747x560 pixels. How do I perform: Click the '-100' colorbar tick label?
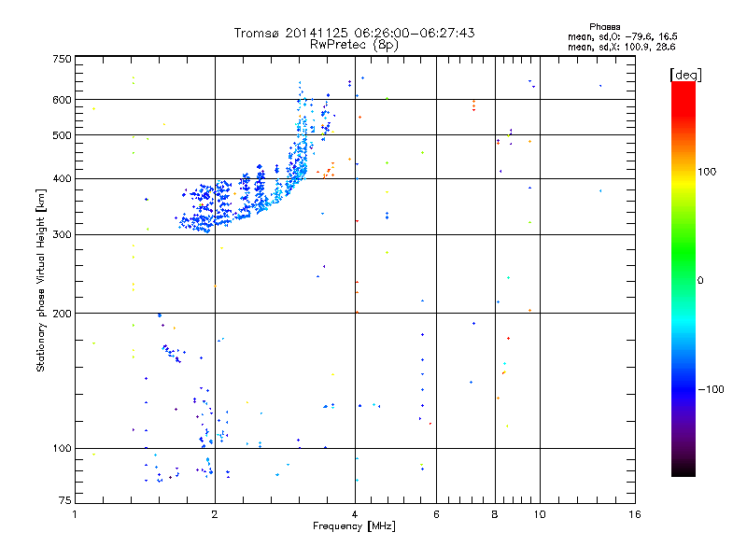(x=711, y=389)
